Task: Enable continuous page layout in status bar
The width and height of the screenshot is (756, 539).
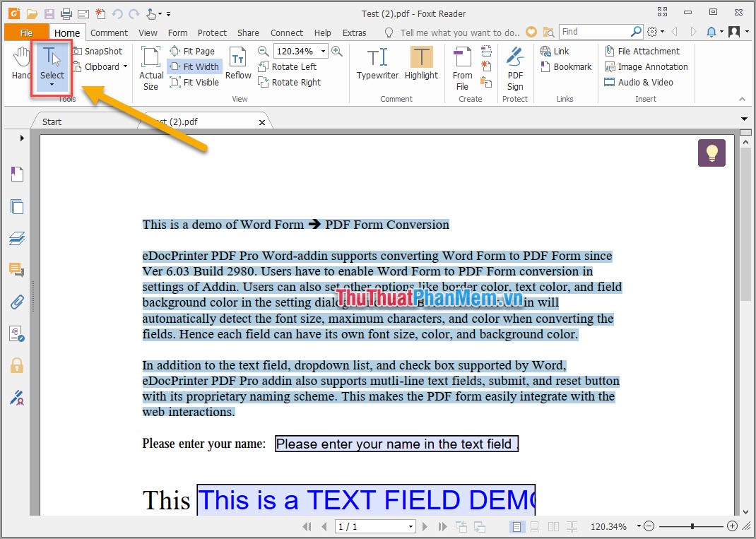Action: 535,526
